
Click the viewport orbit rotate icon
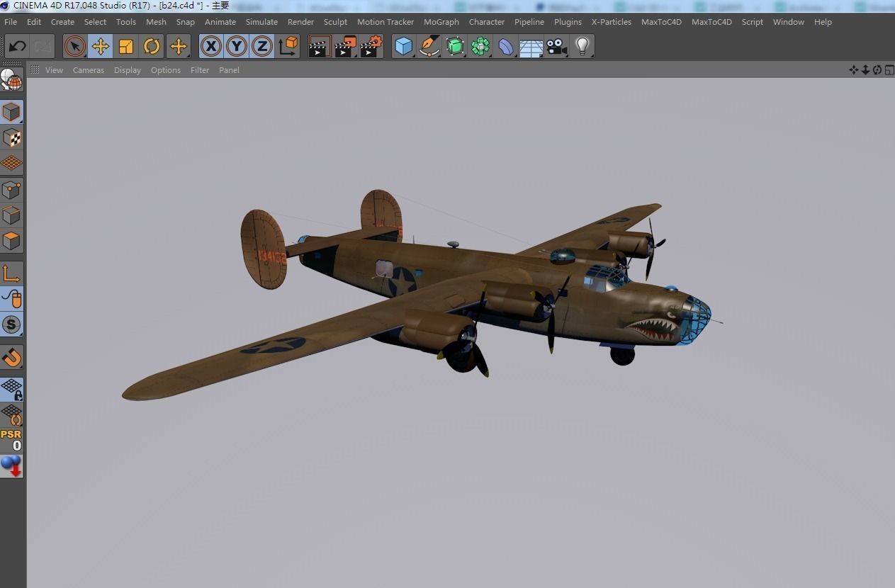pyautogui.click(x=877, y=69)
